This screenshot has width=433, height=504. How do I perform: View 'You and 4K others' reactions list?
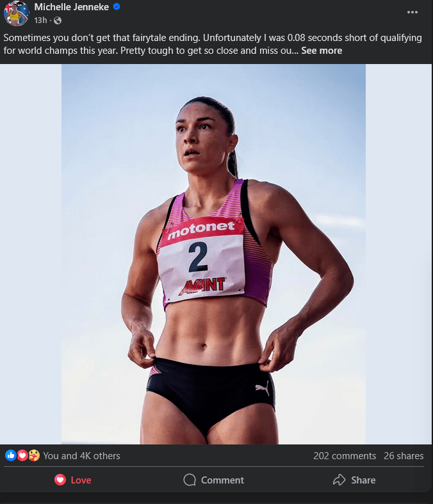coord(81,456)
